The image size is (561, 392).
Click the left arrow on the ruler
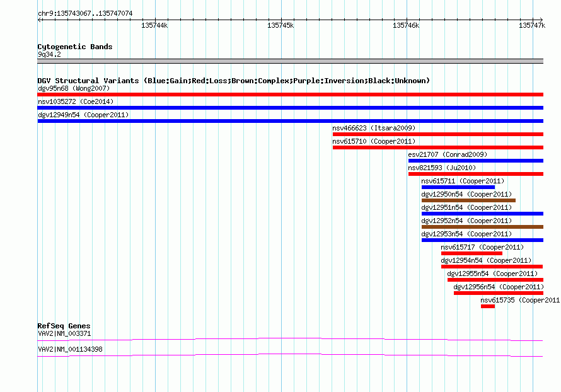click(40, 20)
